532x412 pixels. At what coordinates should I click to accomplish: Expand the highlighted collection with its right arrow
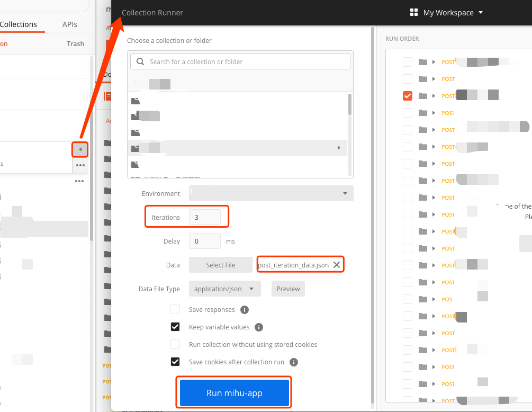point(339,148)
